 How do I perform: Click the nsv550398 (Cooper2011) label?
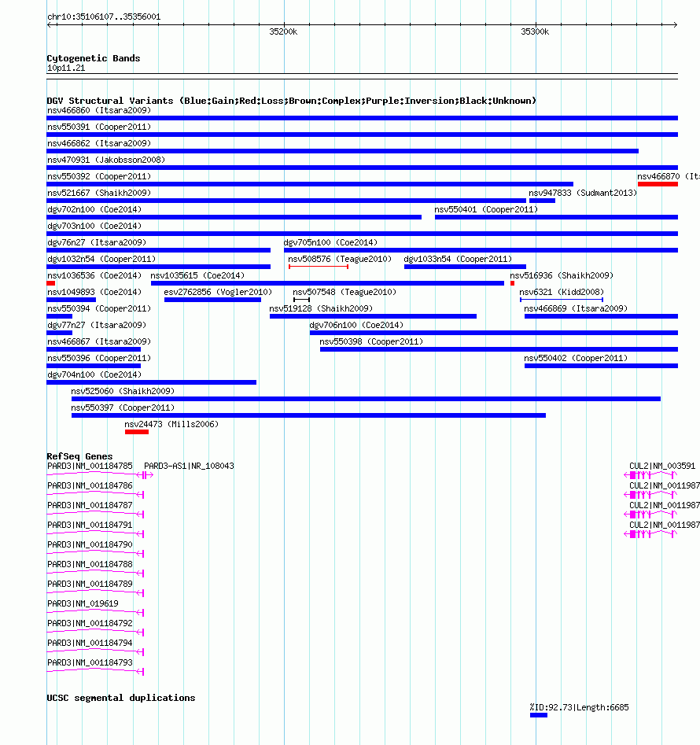tap(371, 341)
